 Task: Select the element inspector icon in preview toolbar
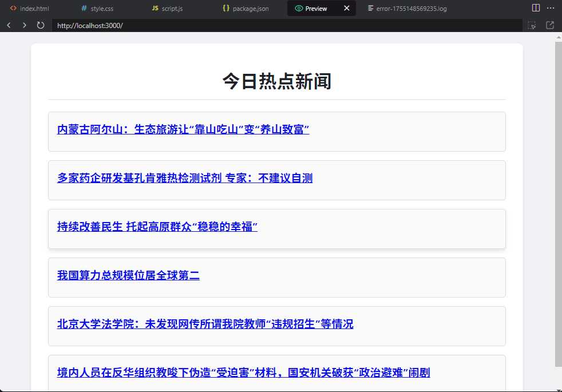pos(532,25)
